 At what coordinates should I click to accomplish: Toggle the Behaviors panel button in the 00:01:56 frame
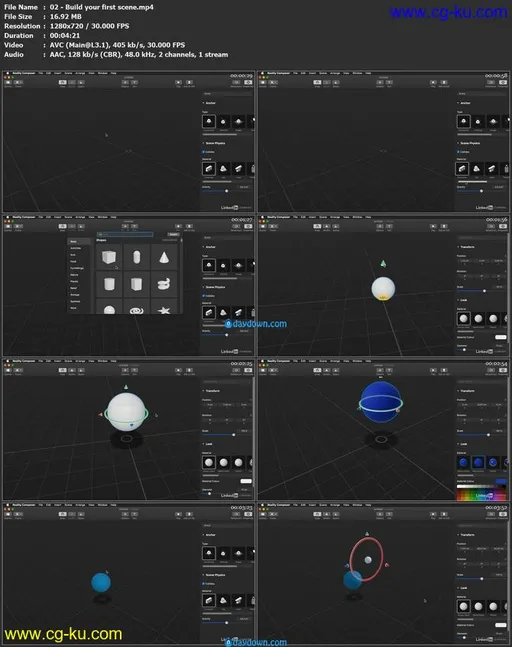tap(491, 226)
